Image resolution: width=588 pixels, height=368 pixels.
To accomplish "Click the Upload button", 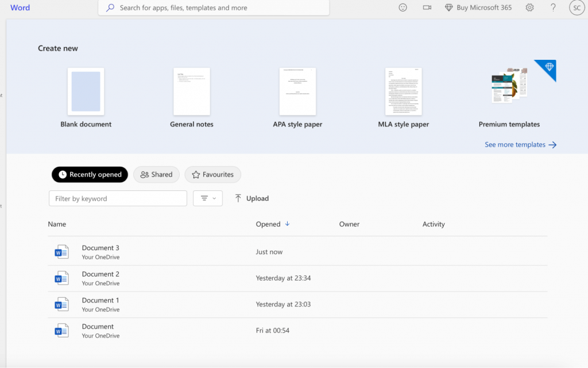I will [x=252, y=198].
